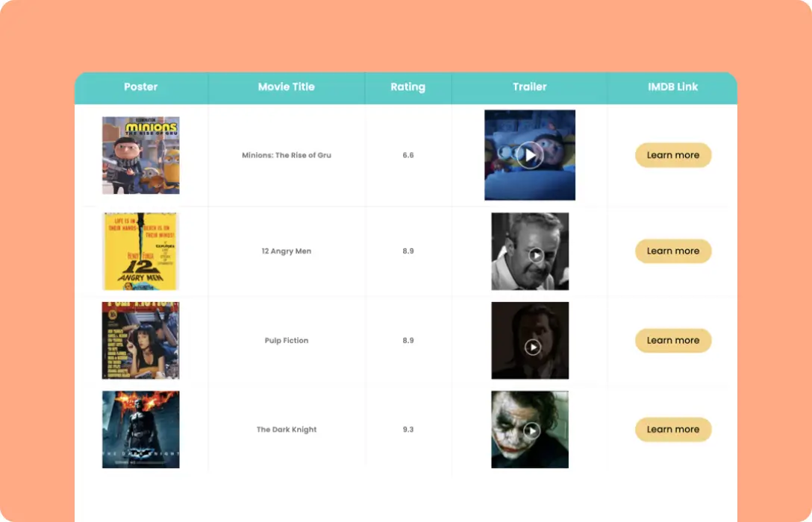
Task: Select the IMDB Link column header
Action: pyautogui.click(x=674, y=87)
